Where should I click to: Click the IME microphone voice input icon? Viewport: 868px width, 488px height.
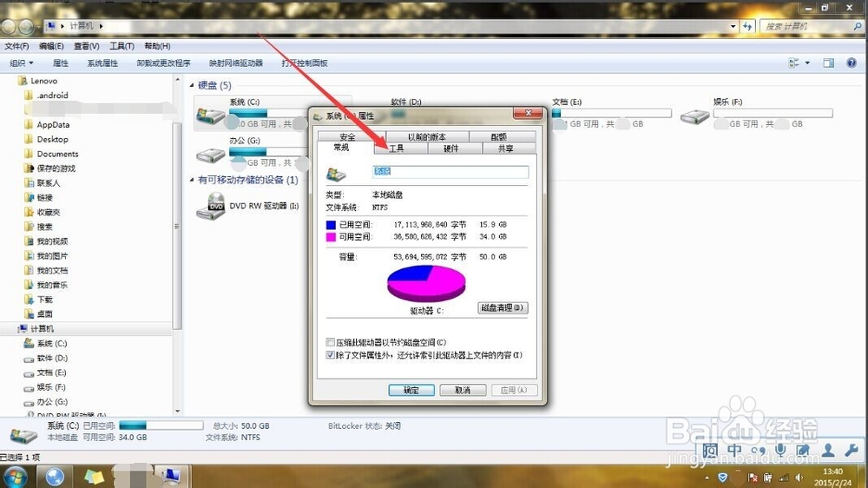click(780, 450)
